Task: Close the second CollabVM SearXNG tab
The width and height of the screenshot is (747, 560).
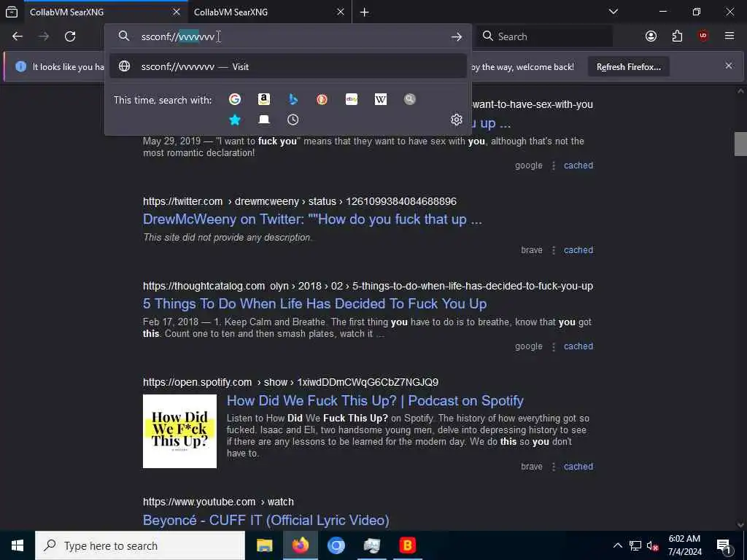Action: point(340,12)
